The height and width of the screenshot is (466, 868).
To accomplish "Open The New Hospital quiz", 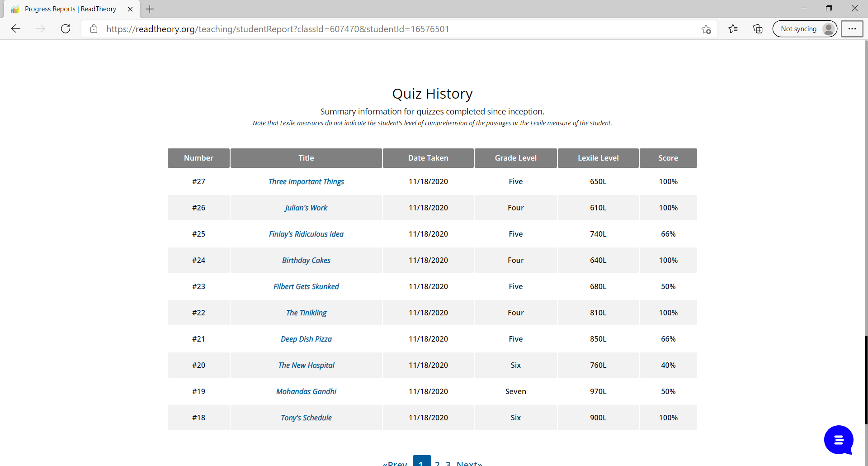I will (306, 365).
